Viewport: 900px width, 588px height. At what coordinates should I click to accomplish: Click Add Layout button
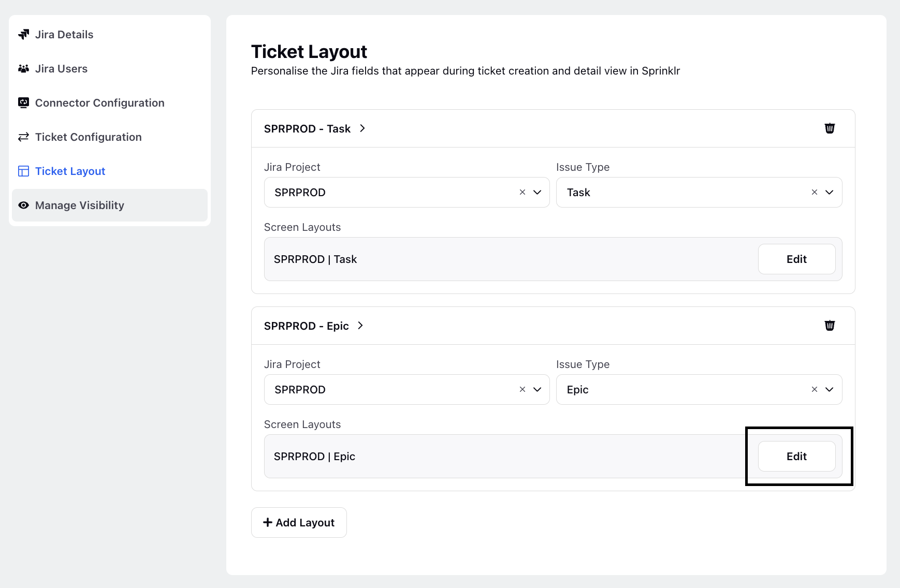[x=299, y=523]
